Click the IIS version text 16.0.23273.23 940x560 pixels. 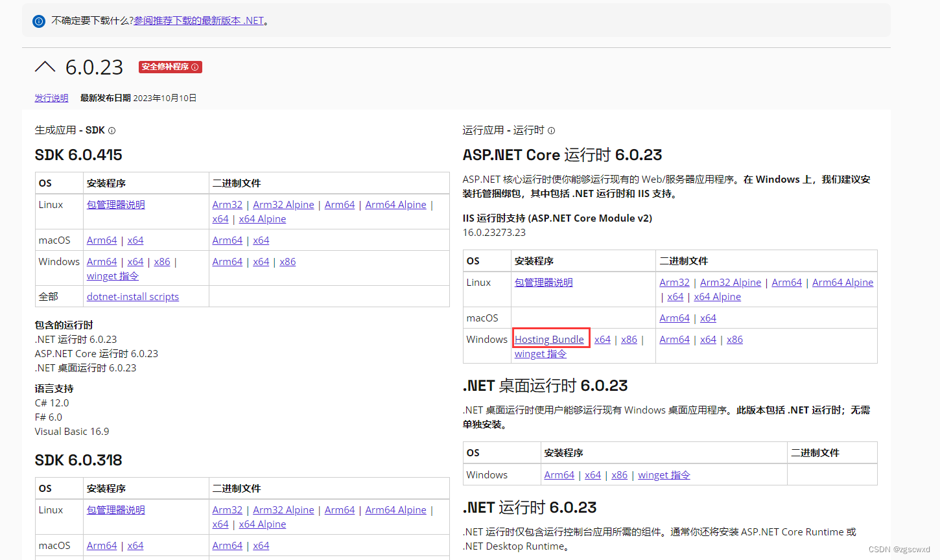tap(494, 232)
